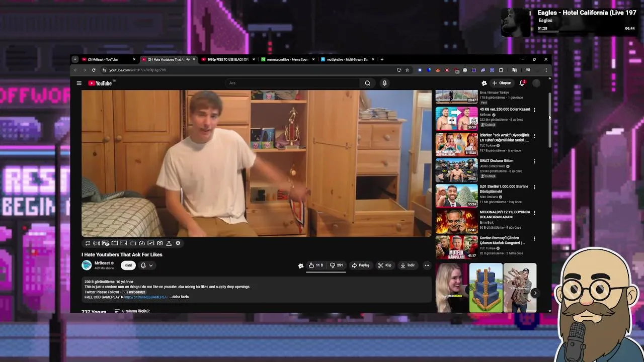
Task: Click the audio boost waves icon below player
Action: click(x=97, y=243)
